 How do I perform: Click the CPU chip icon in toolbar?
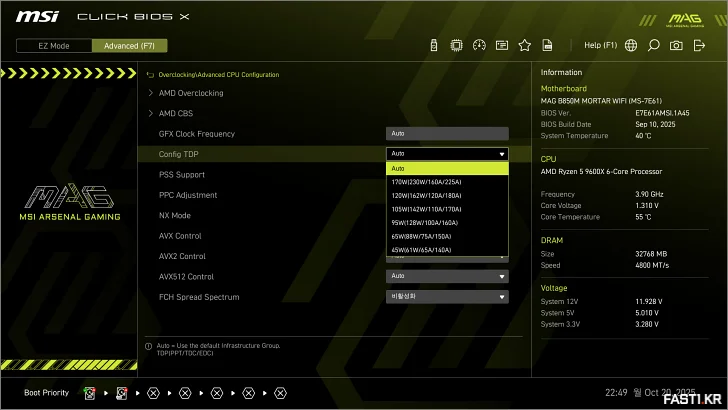pos(456,46)
